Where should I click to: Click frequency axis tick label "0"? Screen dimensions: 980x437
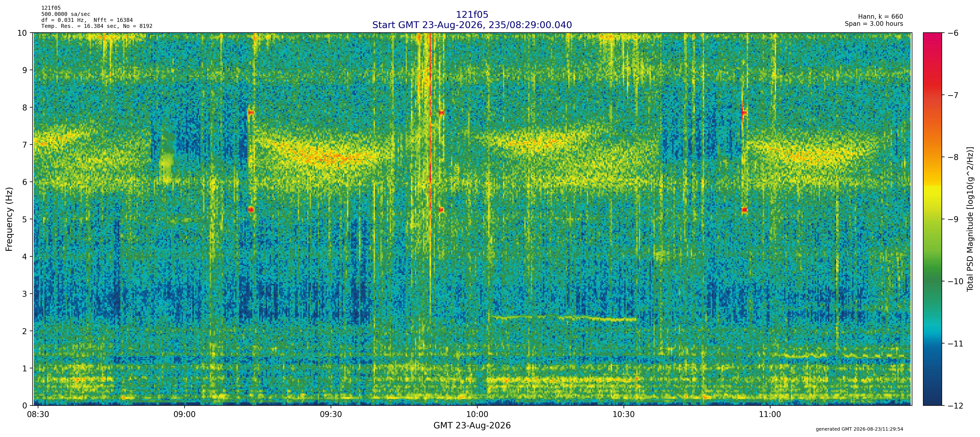click(x=25, y=406)
